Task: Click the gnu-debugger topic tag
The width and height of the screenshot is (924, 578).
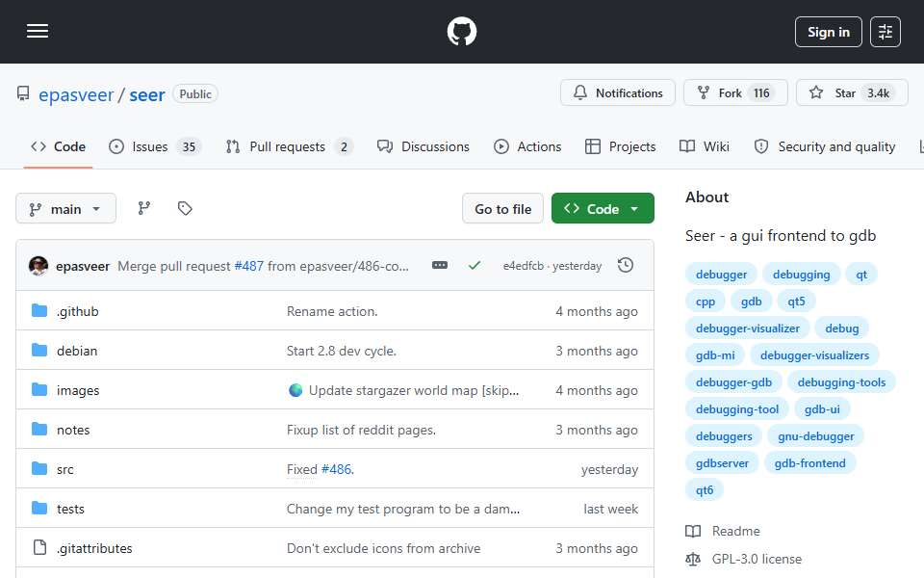Action: click(x=815, y=436)
